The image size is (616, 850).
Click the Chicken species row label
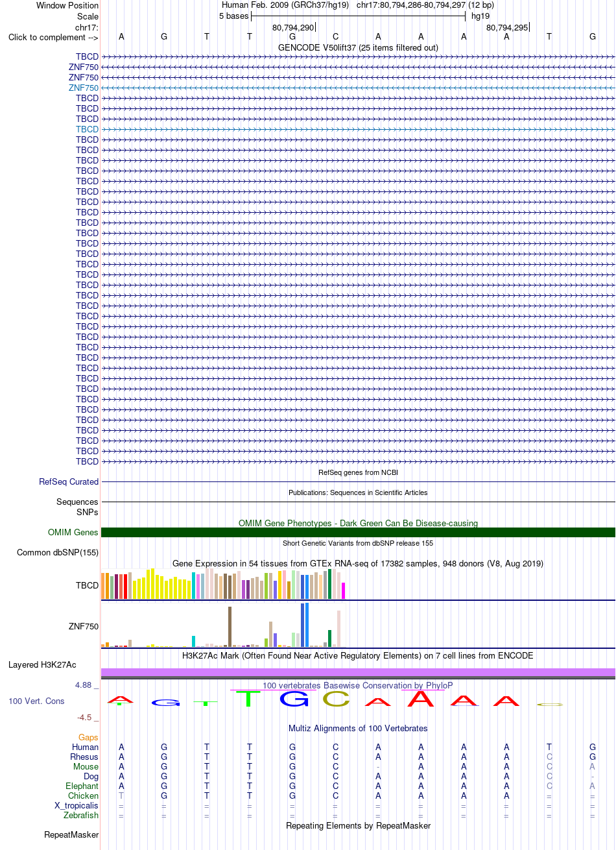coord(84,796)
